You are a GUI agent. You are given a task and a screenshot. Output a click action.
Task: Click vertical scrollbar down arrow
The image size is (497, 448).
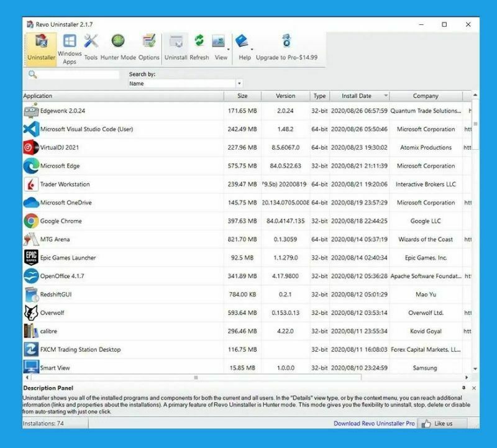[x=475, y=368]
